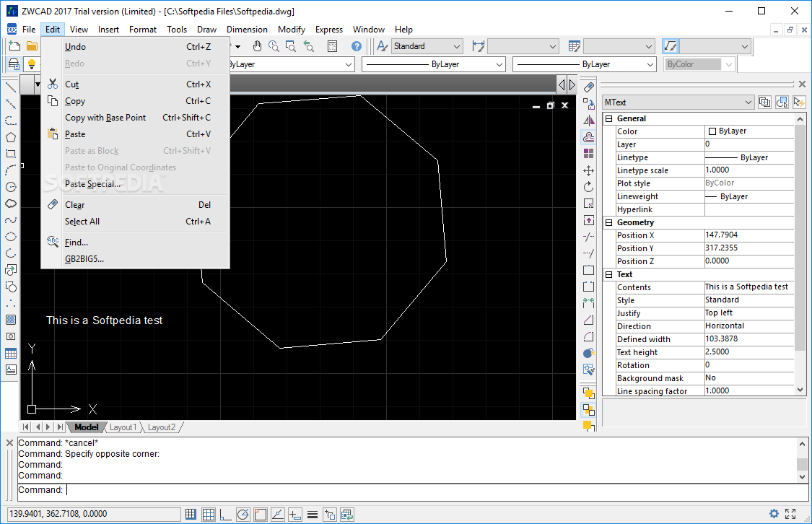This screenshot has width=812, height=524.
Task: Collapse the Text properties section
Action: (609, 274)
